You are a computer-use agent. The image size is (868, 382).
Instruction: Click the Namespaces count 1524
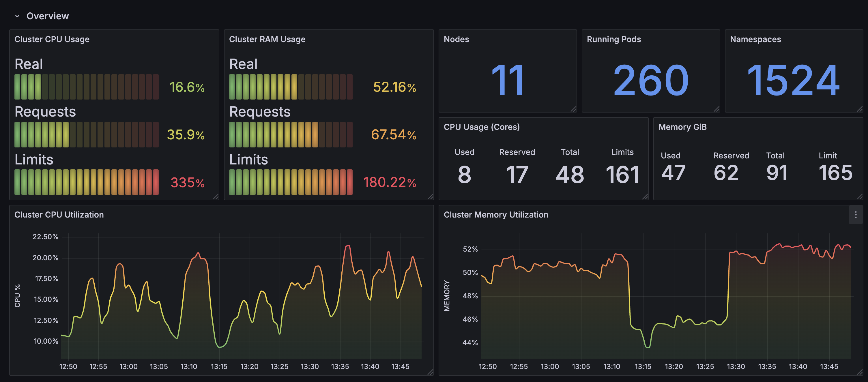coord(794,80)
